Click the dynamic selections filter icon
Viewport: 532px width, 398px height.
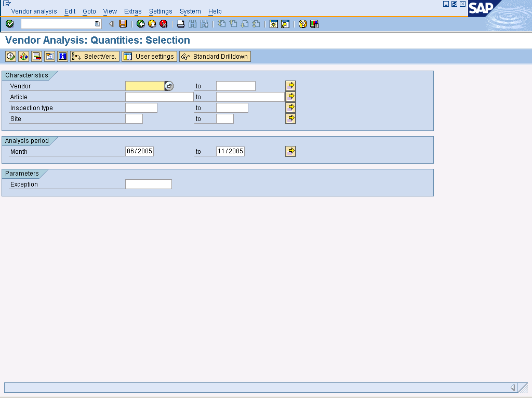click(49, 56)
